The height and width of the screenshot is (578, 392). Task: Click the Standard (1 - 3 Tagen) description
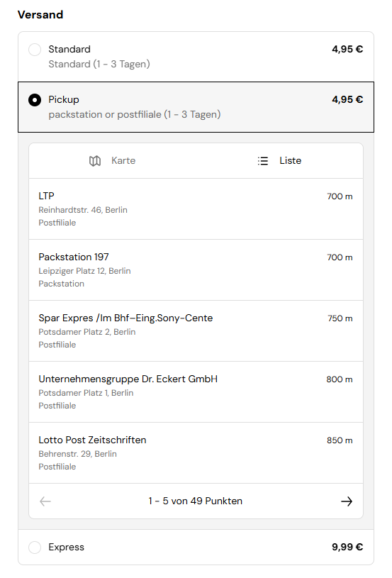[99, 64]
